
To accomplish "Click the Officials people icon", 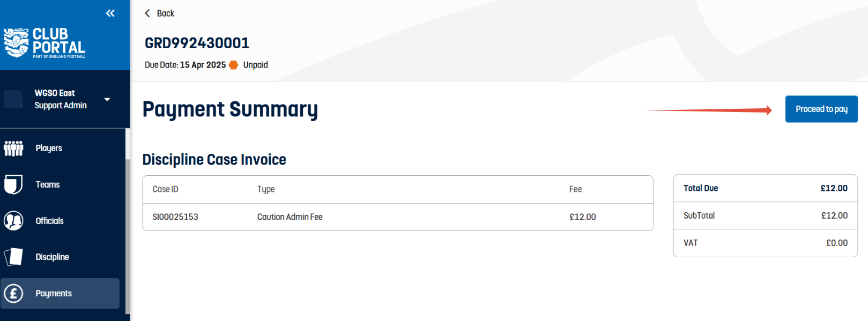I will [x=13, y=221].
